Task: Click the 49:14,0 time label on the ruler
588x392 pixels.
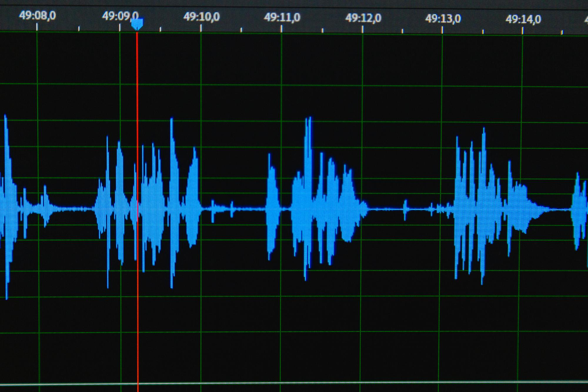Action: click(x=523, y=19)
